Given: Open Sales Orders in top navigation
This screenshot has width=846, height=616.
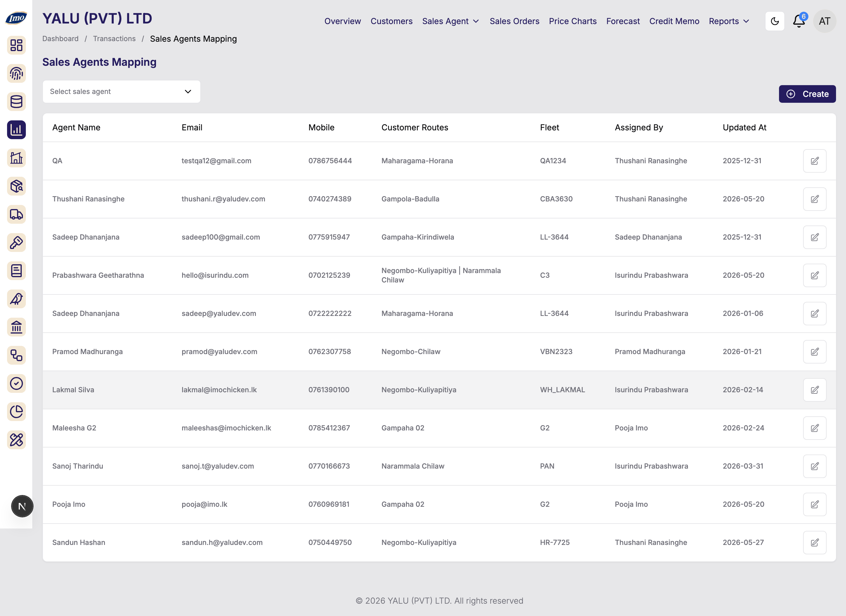Looking at the screenshot, I should coord(514,21).
